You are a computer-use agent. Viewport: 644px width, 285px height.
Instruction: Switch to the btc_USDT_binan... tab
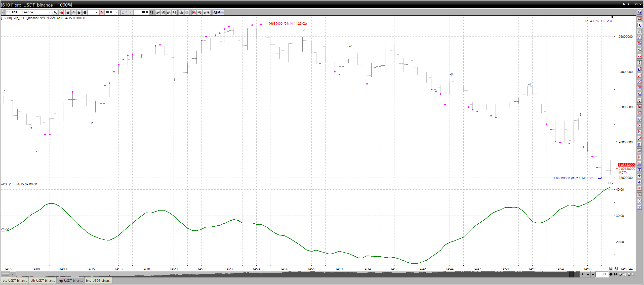tap(15, 280)
